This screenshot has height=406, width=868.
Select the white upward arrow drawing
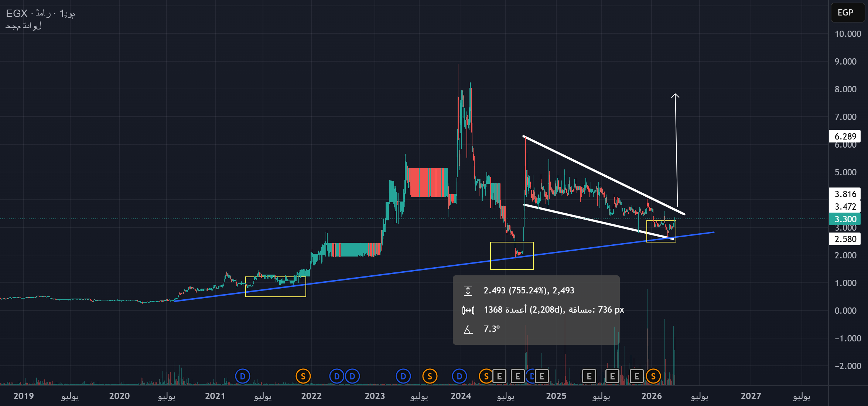coord(676,148)
